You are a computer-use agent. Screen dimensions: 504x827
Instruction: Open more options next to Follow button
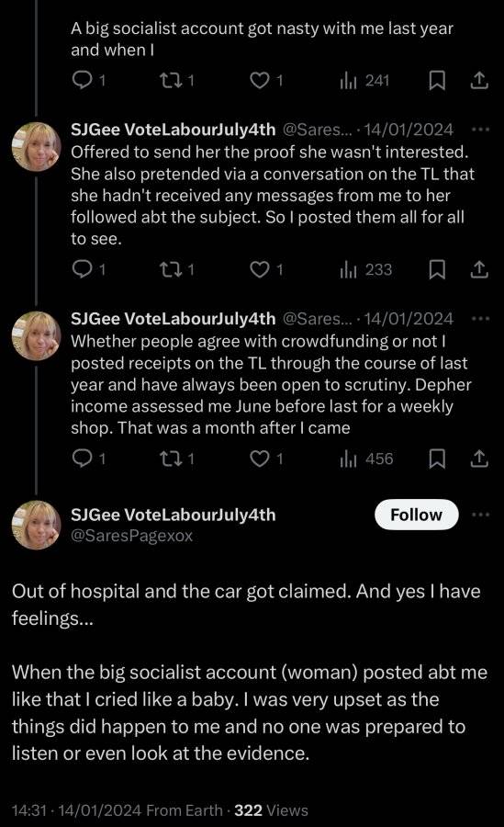tap(480, 515)
